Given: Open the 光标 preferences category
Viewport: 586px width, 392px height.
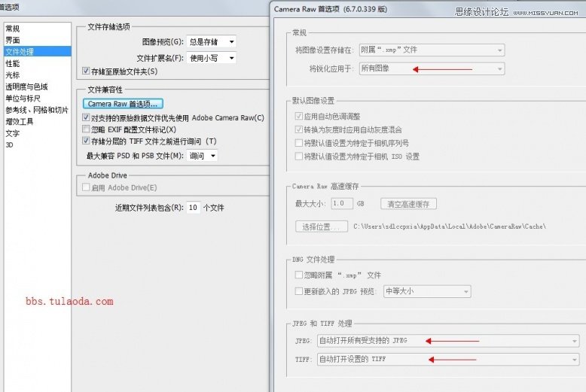Looking at the screenshot, I should (x=12, y=75).
